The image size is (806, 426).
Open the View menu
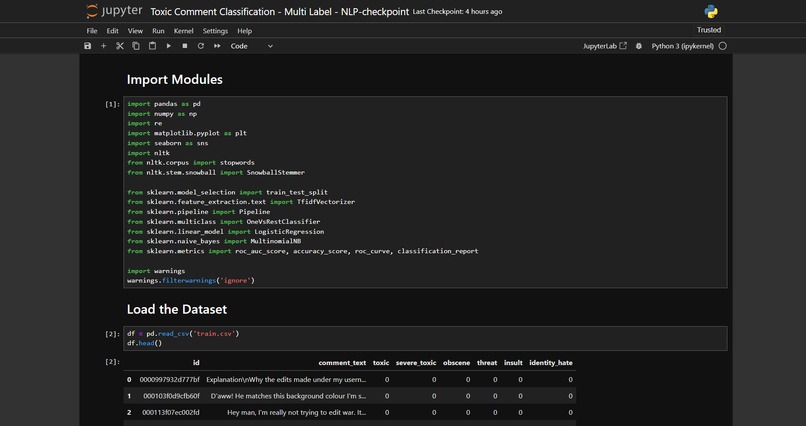pyautogui.click(x=135, y=31)
